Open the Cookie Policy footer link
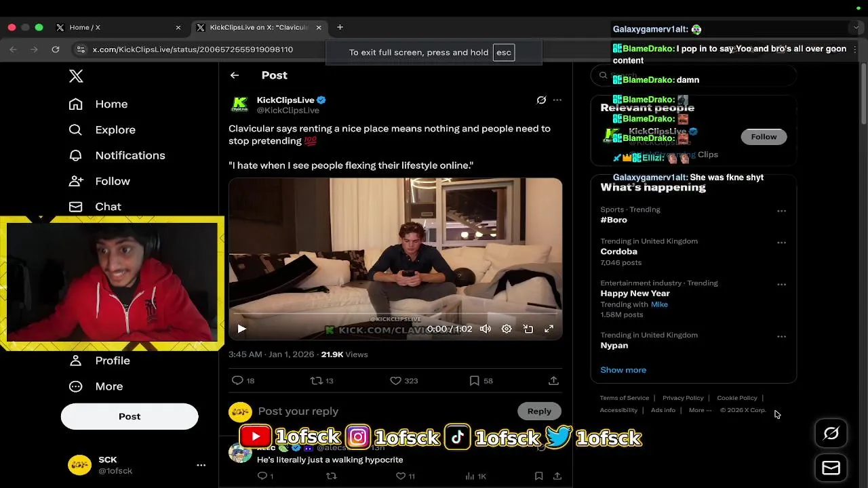The height and width of the screenshot is (488, 868). coord(737,398)
